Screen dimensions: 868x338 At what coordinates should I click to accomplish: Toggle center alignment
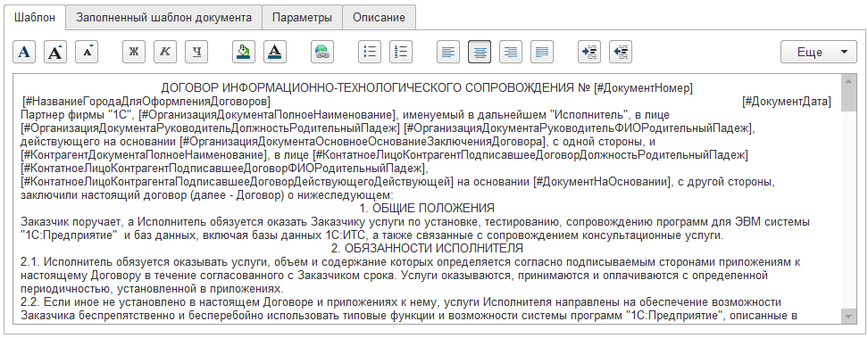(x=480, y=52)
